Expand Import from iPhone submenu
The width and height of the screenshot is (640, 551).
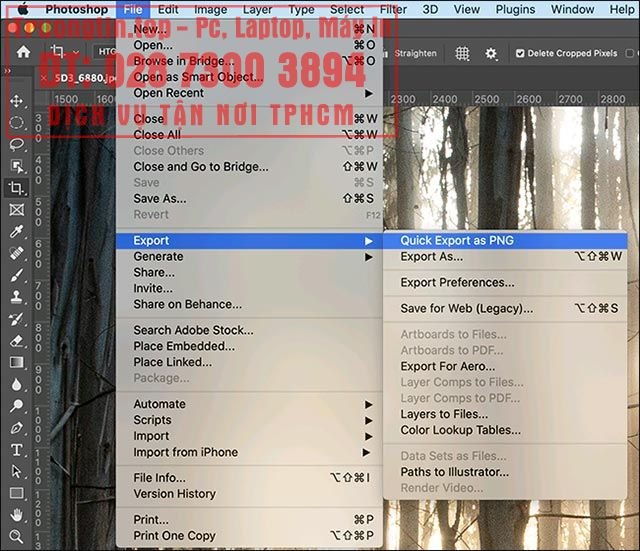tap(249, 452)
